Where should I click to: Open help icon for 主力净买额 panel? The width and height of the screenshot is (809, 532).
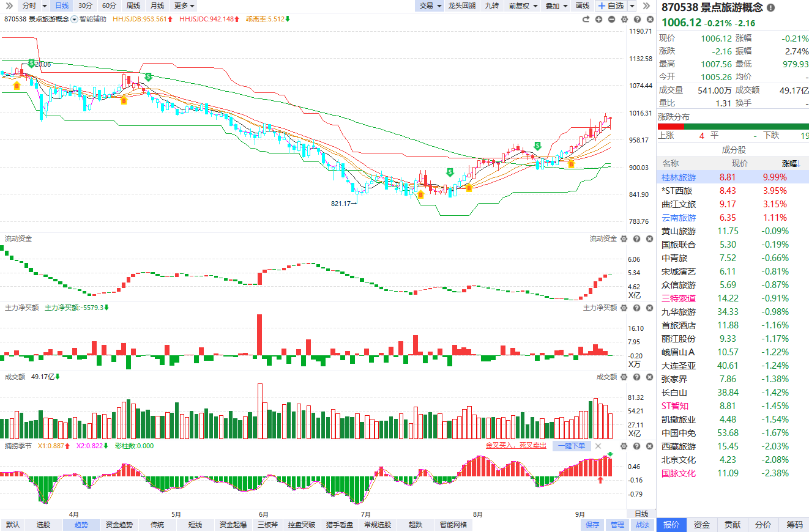(636, 308)
